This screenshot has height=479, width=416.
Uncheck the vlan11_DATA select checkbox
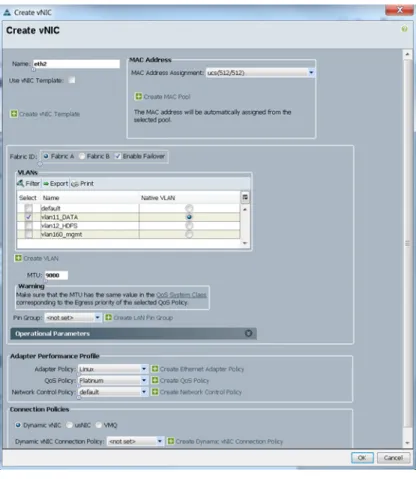29,217
